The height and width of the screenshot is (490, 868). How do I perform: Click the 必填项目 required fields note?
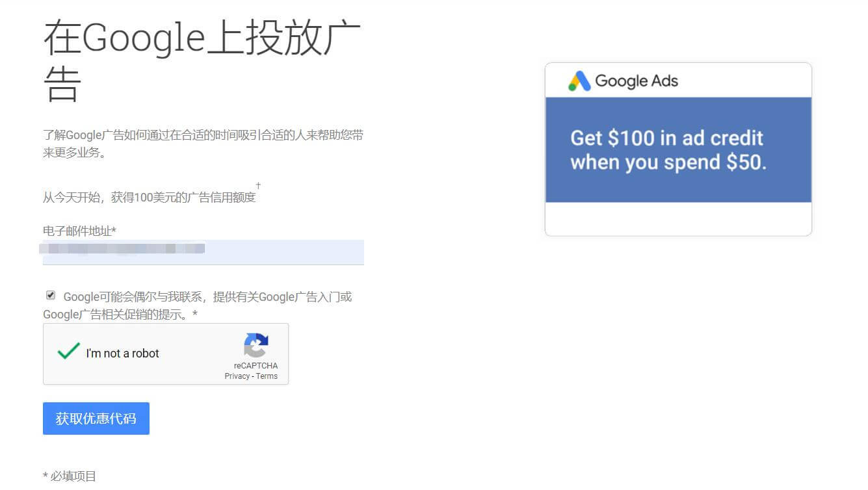click(x=70, y=476)
